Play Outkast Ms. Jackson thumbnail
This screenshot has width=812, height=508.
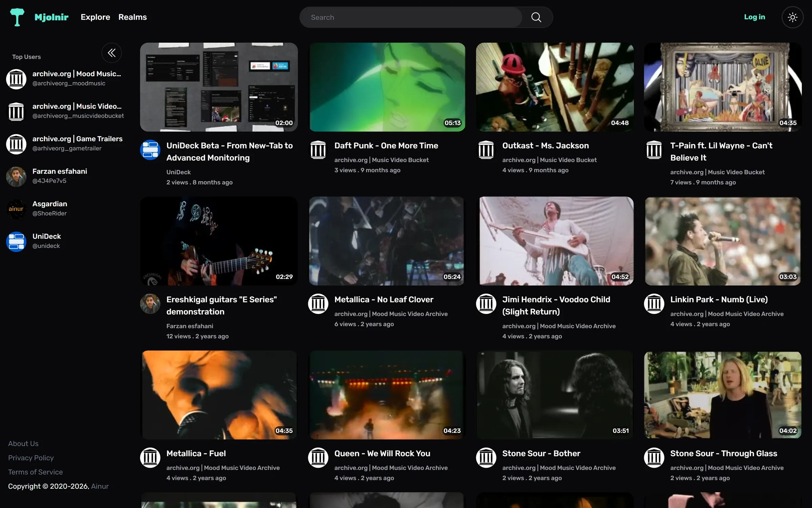555,87
